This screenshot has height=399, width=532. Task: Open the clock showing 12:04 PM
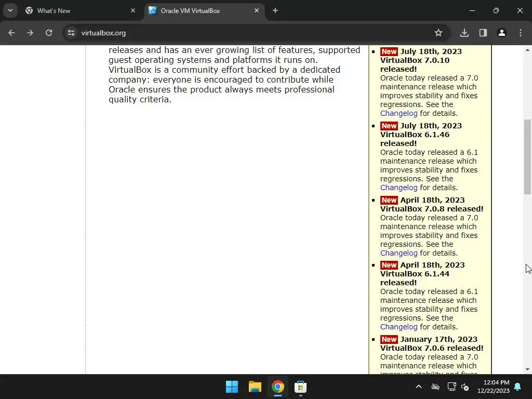click(x=494, y=387)
